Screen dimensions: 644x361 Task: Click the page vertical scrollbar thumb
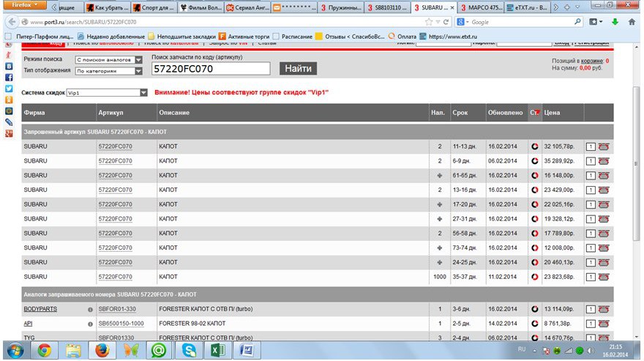636,163
